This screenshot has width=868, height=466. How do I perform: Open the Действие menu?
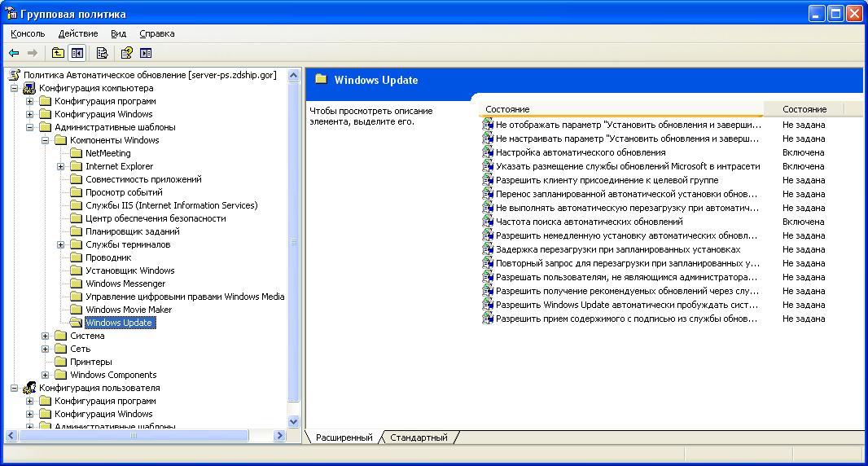(x=78, y=33)
